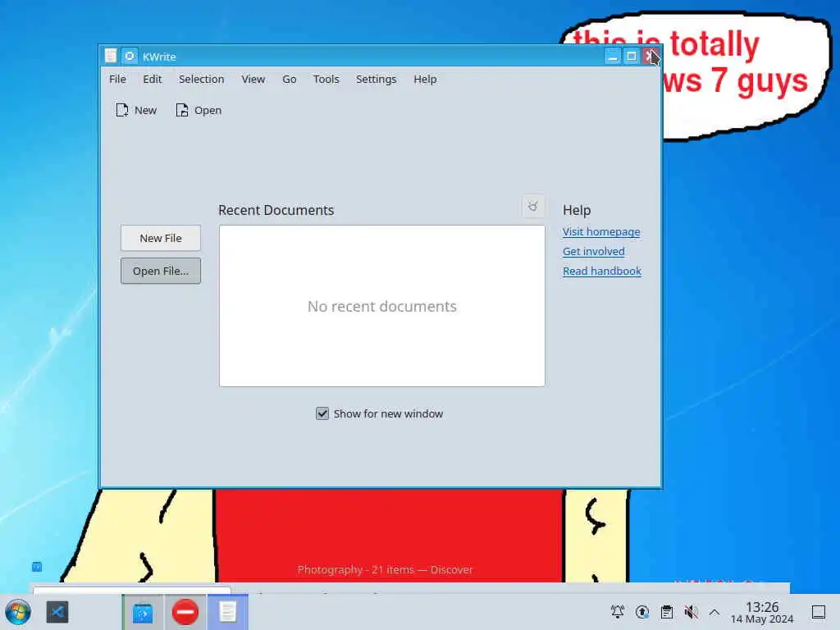Open the File menu

click(x=117, y=80)
